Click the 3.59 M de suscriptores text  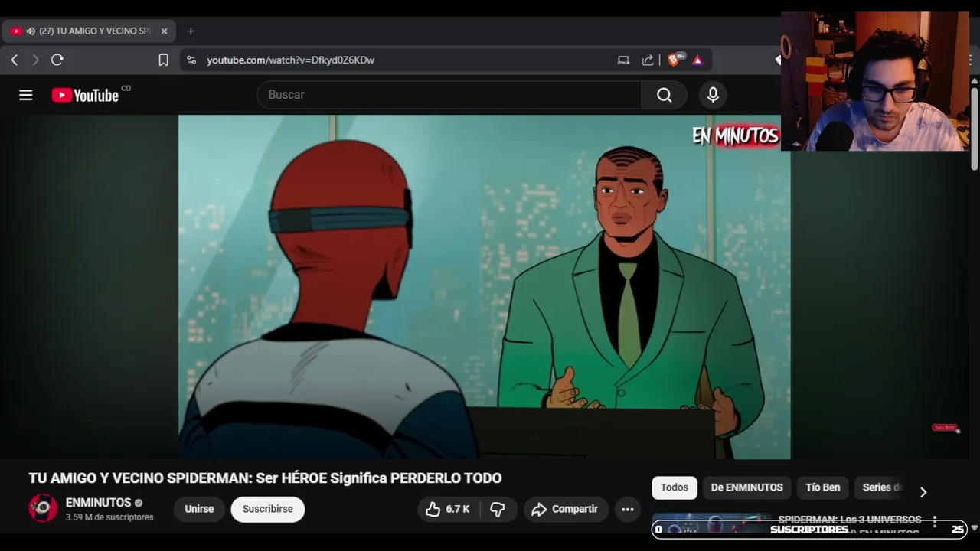pyautogui.click(x=109, y=517)
